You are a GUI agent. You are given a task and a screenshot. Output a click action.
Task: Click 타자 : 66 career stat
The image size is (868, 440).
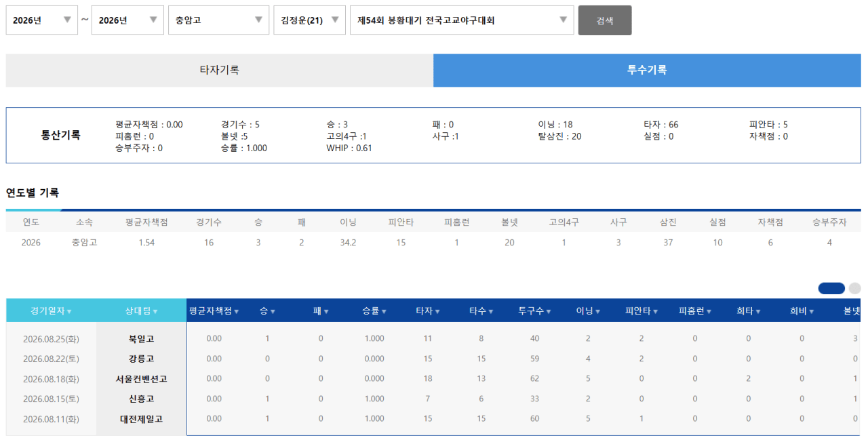point(661,125)
